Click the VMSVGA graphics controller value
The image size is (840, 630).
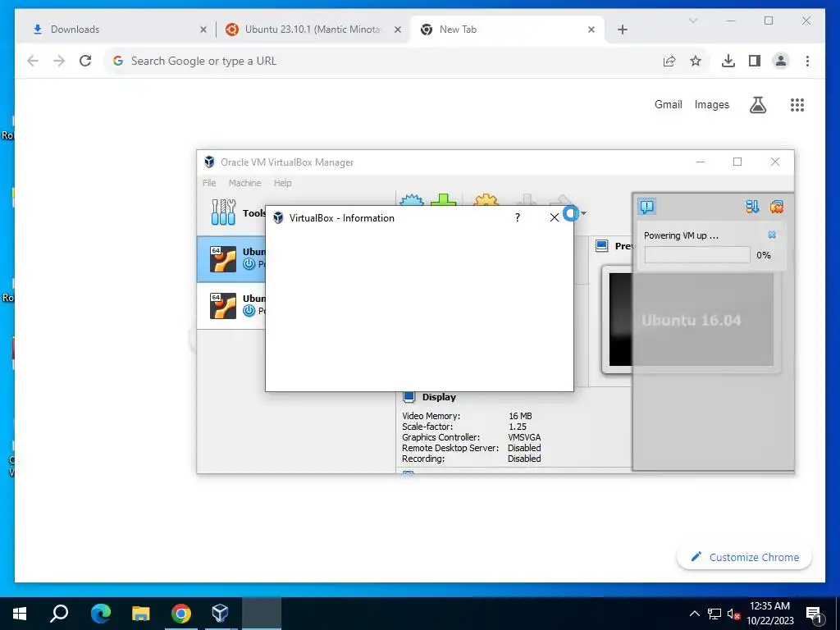click(x=524, y=437)
